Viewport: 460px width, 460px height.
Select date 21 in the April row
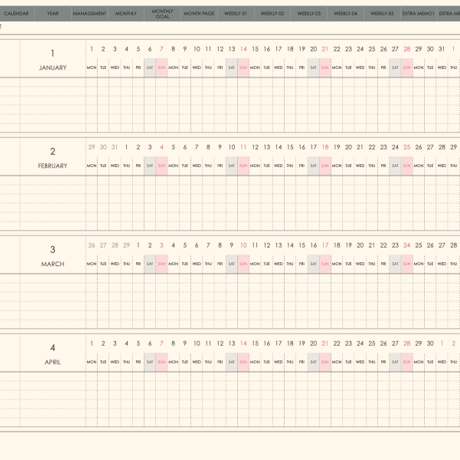(x=325, y=343)
